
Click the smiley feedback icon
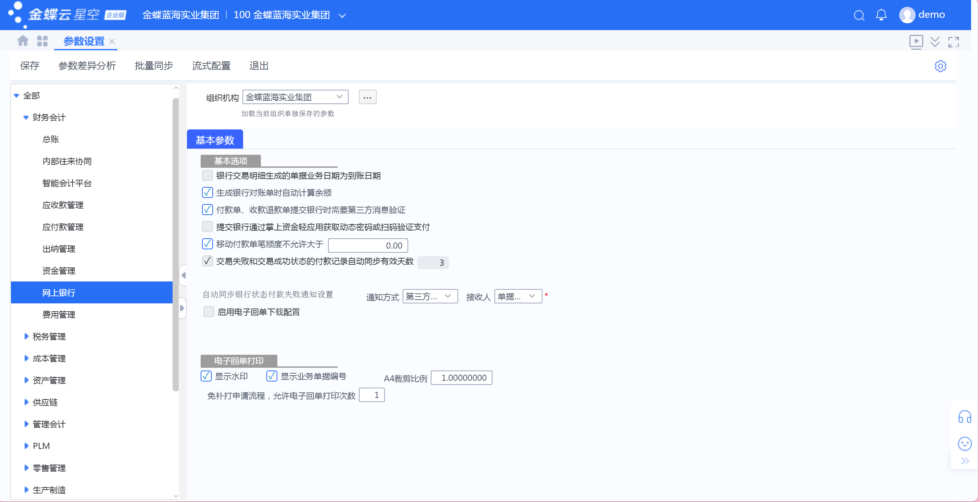964,443
